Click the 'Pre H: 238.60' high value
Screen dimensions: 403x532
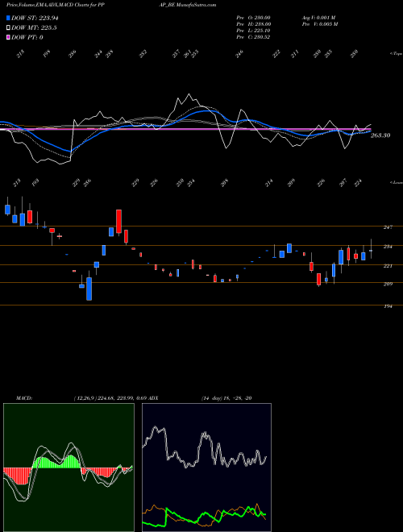(x=253, y=24)
